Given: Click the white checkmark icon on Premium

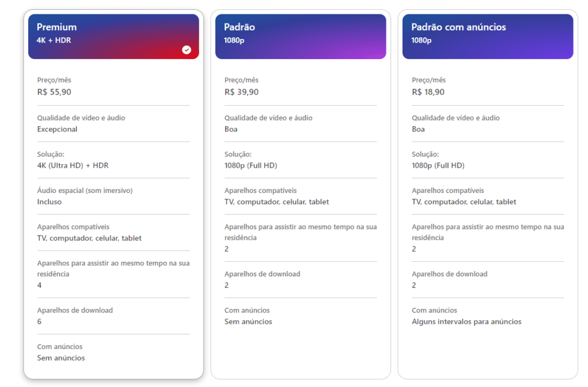Looking at the screenshot, I should pyautogui.click(x=187, y=50).
